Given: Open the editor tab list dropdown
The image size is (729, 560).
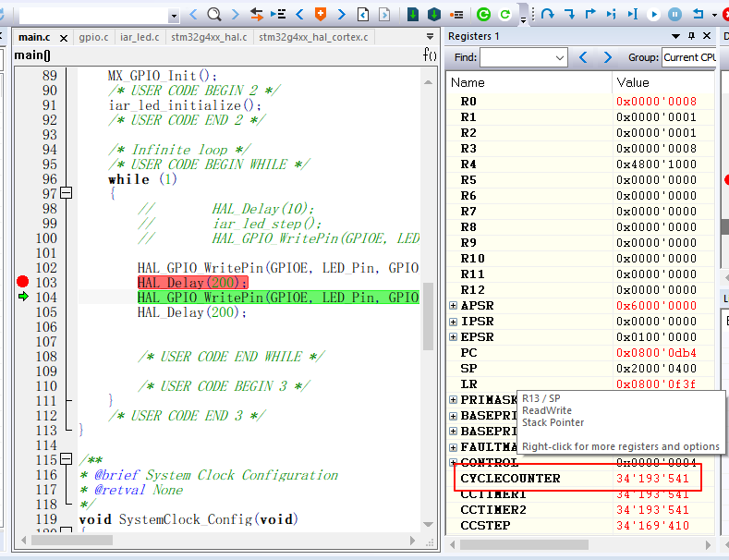Looking at the screenshot, I should 430,36.
